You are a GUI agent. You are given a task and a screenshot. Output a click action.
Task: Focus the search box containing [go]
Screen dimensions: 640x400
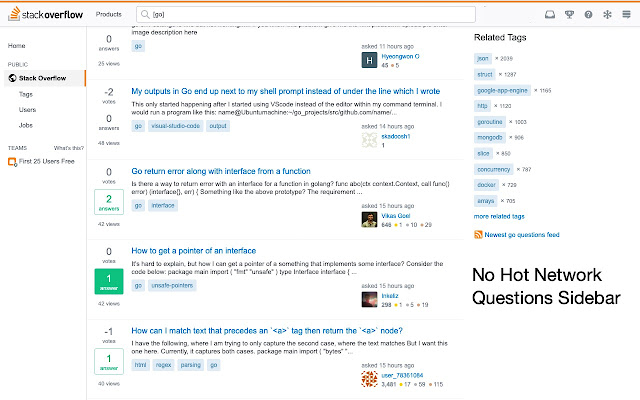click(x=306, y=14)
